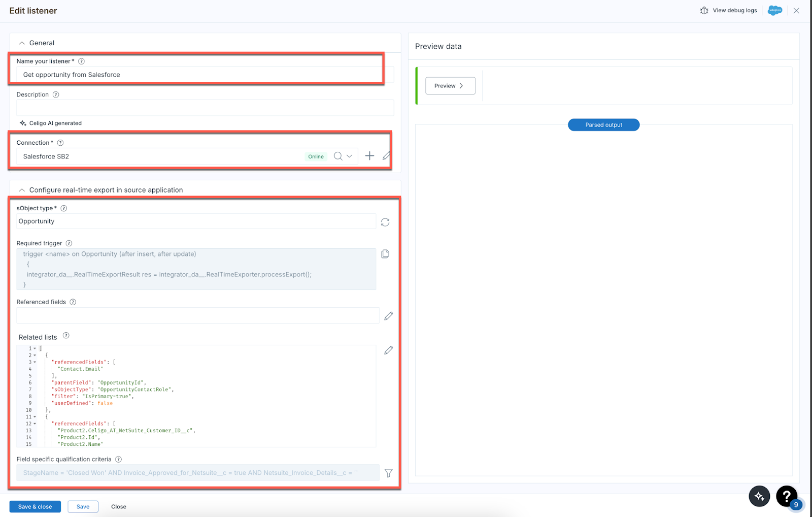Viewport: 812px width, 517px height.
Task: Click the Save button
Action: click(83, 506)
